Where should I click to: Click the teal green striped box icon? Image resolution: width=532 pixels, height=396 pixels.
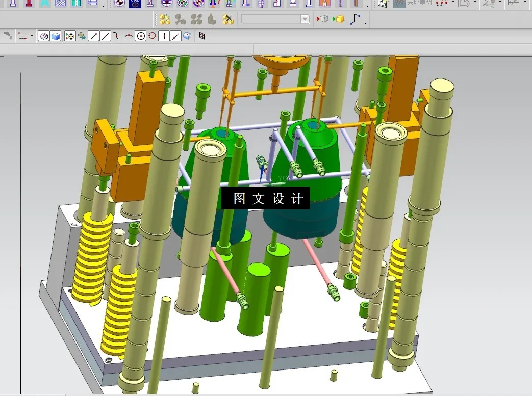click(x=77, y=4)
